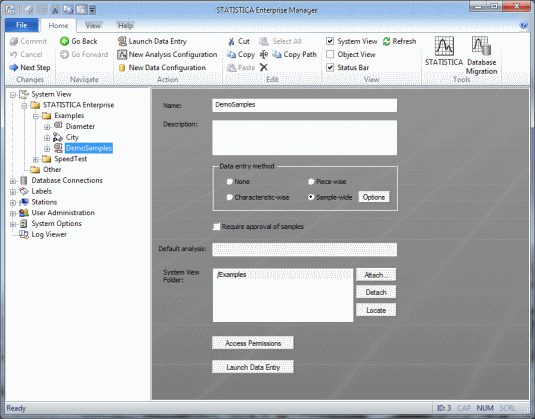Click the Go Back green arrow
The height and width of the screenshot is (419, 535).
64,41
